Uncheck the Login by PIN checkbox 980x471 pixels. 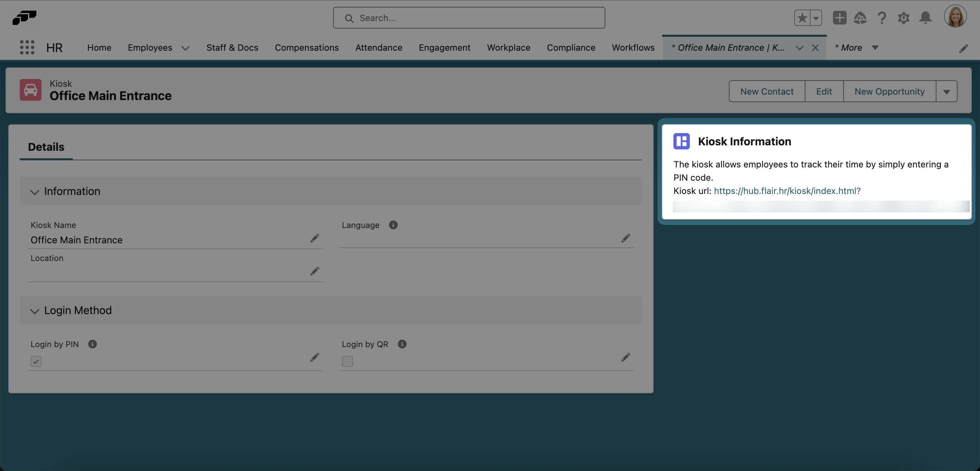click(36, 361)
